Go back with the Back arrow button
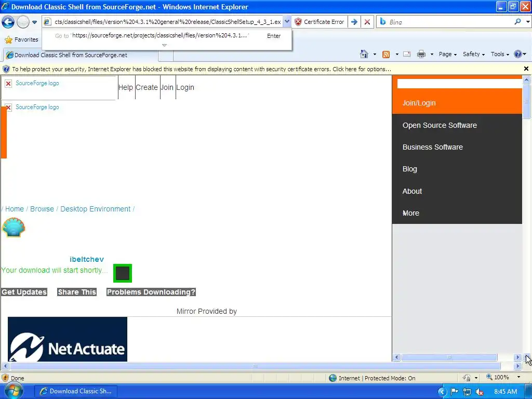Screen dimensions: 532x399 8,22
